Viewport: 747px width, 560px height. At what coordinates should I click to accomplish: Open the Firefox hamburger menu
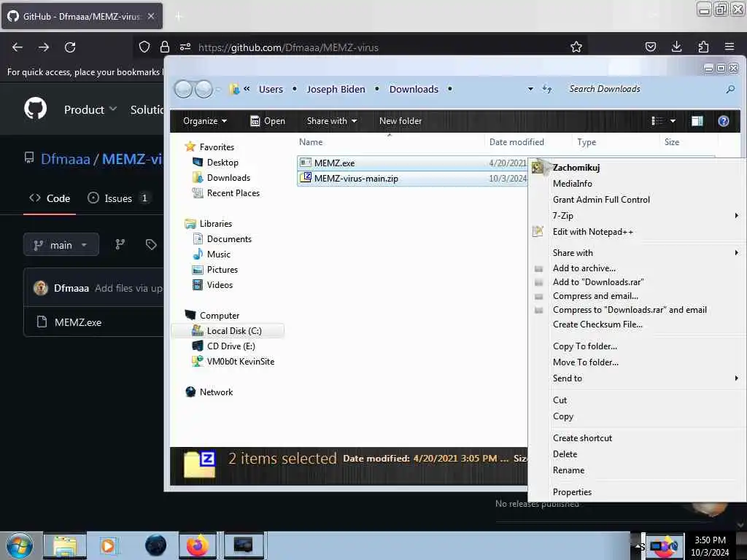point(729,47)
